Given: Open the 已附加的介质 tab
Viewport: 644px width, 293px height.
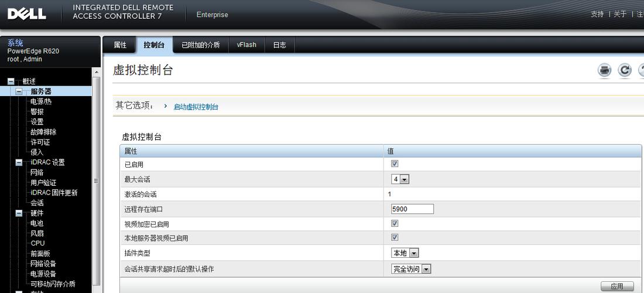Looking at the screenshot, I should (200, 45).
